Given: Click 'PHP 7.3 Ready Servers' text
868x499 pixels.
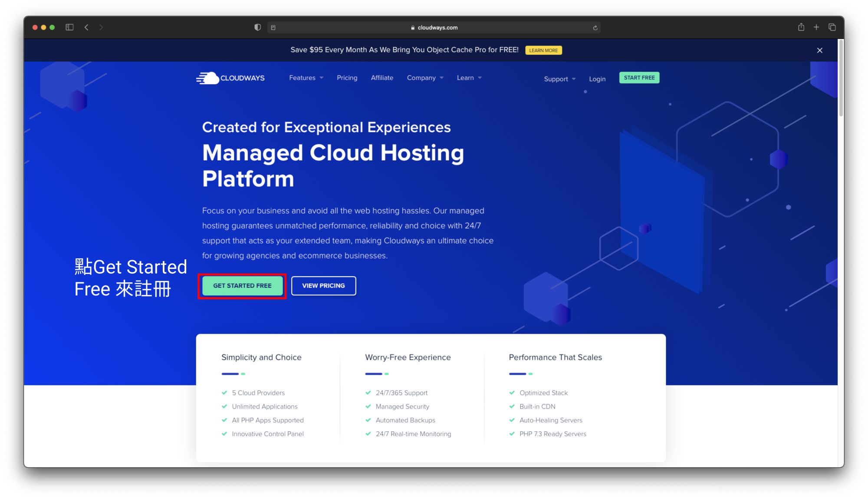Looking at the screenshot, I should click(x=552, y=434).
